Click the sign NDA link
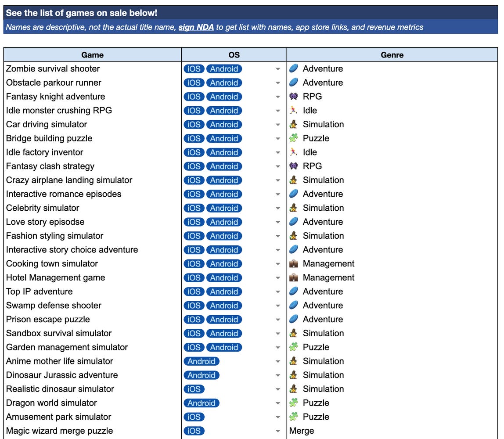The image size is (504, 439). [x=196, y=27]
